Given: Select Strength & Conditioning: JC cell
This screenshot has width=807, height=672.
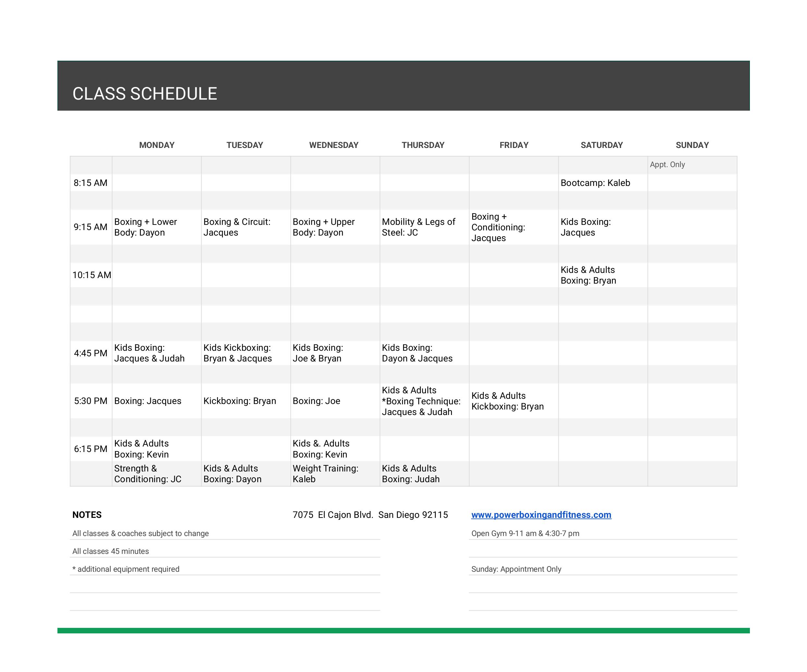Looking at the screenshot, I should pos(148,474).
